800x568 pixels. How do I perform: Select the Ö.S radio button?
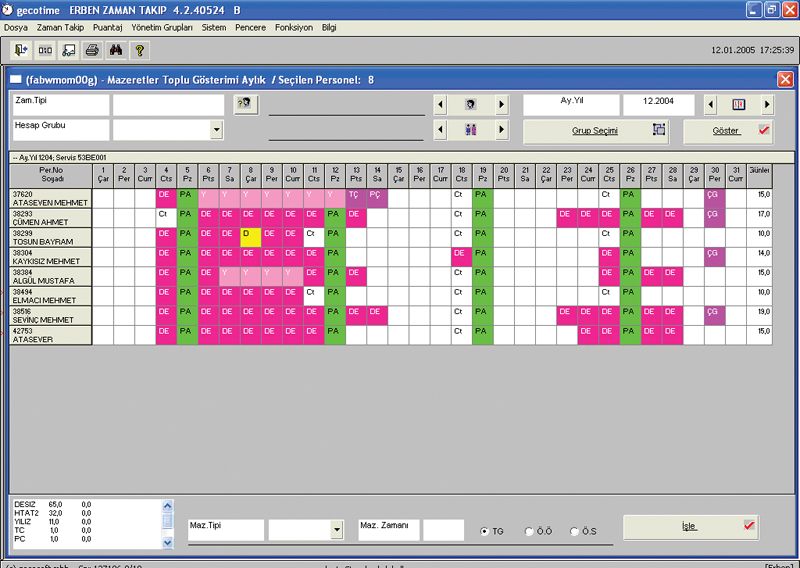(574, 531)
